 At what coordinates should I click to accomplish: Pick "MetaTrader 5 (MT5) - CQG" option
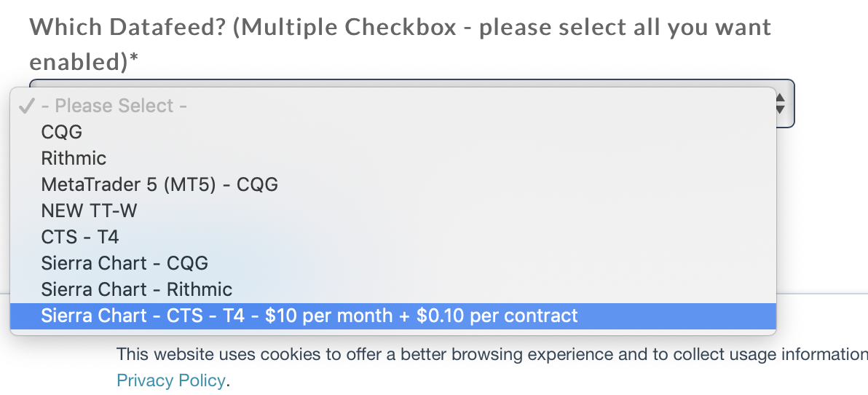[159, 184]
